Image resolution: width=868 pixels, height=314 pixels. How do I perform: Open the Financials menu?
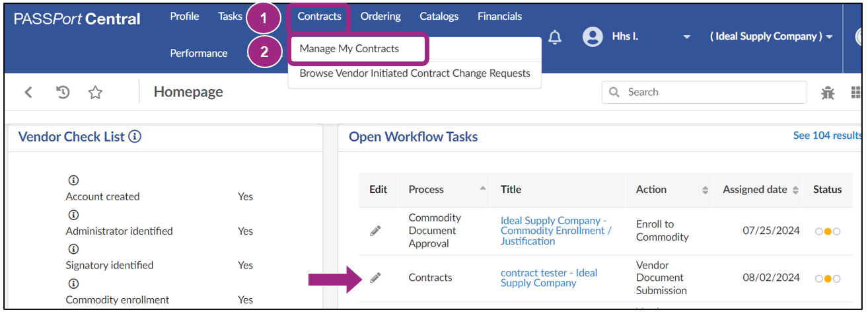click(499, 17)
